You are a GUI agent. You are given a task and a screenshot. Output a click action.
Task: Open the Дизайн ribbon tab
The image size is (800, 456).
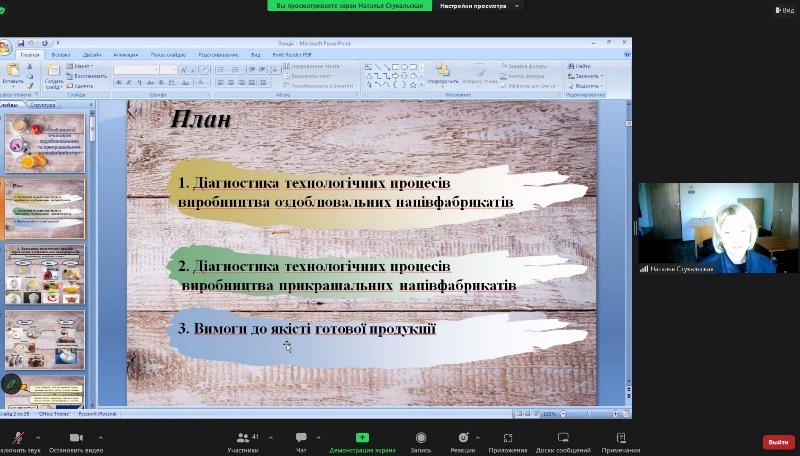pyautogui.click(x=92, y=55)
